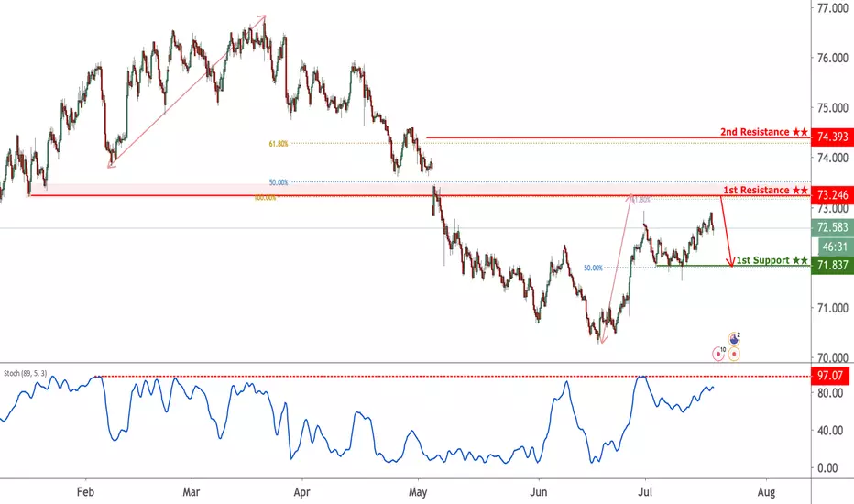Screen dimensions: 854x504
Task: Select the 73.246 first resistance price label
Action: 832,194
